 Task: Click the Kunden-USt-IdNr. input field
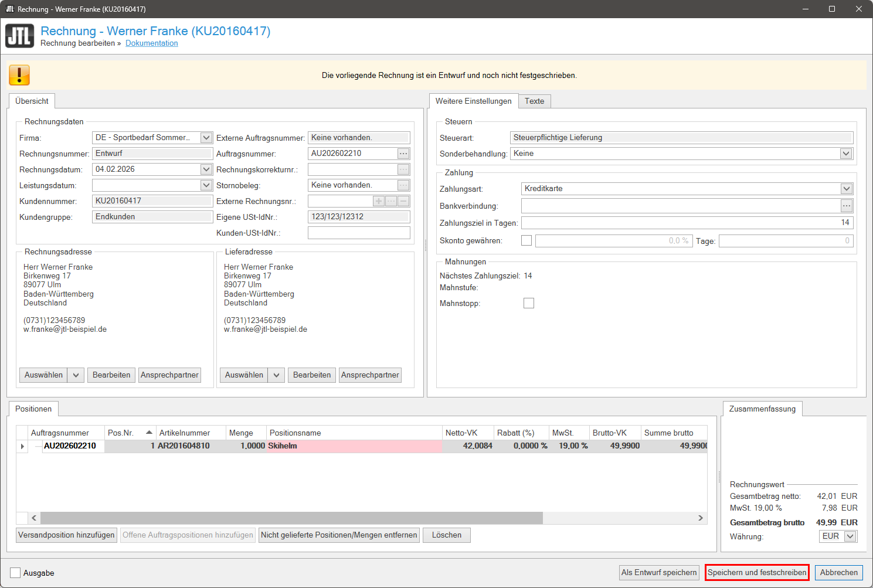pyautogui.click(x=359, y=233)
